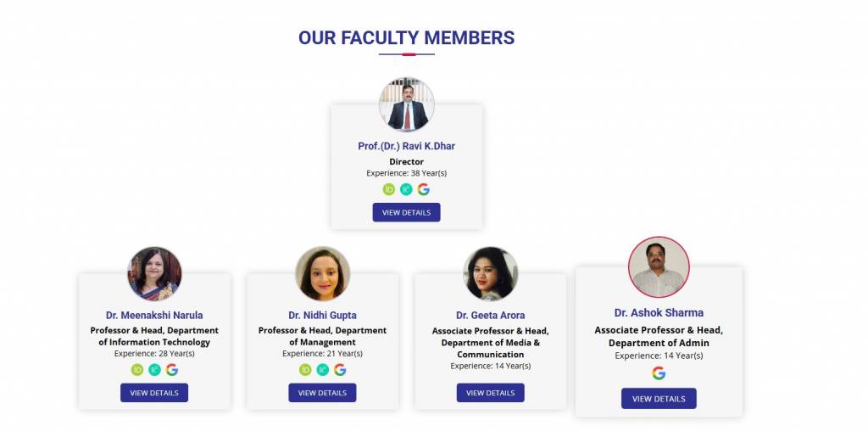Click Dr. Ashok Sharma's Google icon
Viewport: 868px width, 437px height.
click(659, 373)
